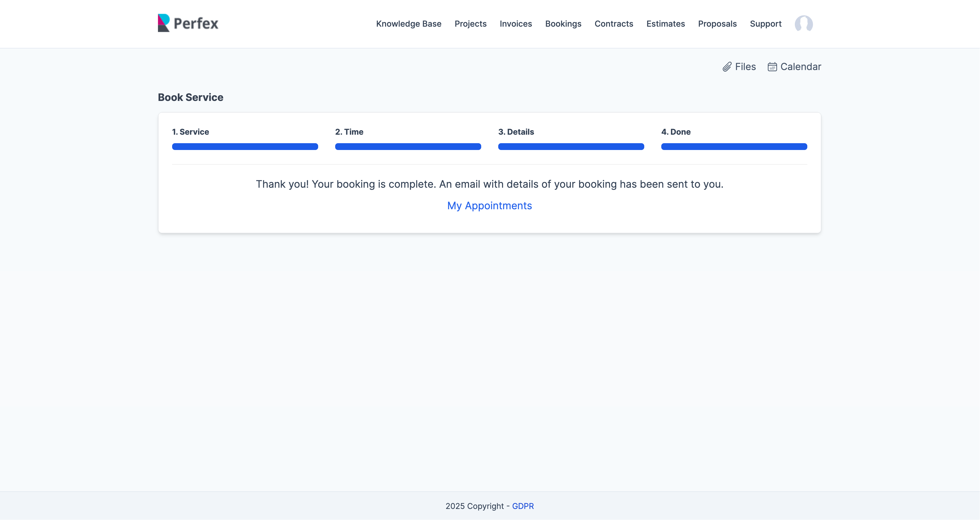This screenshot has width=980, height=520.
Task: Click the Service step progress bar
Action: (245, 147)
